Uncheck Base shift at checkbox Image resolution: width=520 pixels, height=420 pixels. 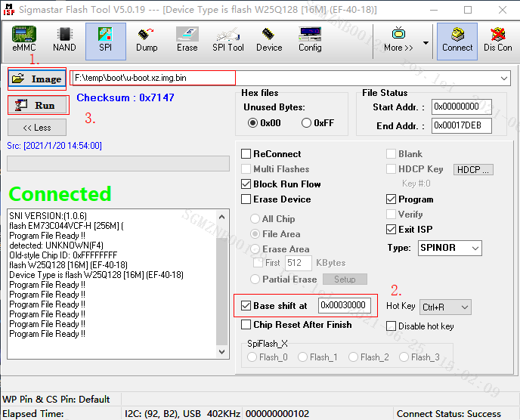[x=246, y=306]
